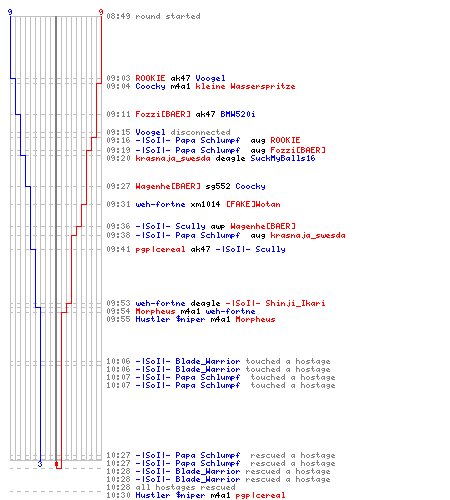Select first 10:06 Blade_Warrior touched a hostage entry

(233, 361)
